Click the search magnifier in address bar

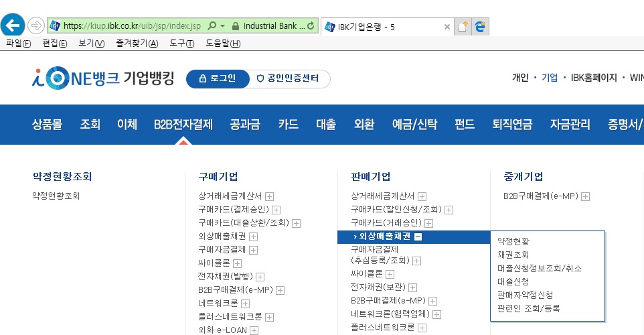(x=212, y=26)
